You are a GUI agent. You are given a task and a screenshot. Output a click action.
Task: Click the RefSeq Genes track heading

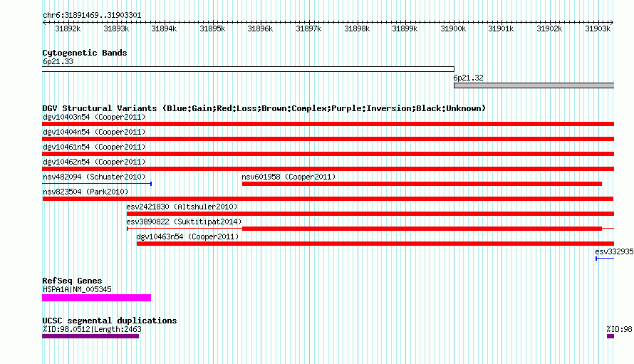[x=72, y=281]
